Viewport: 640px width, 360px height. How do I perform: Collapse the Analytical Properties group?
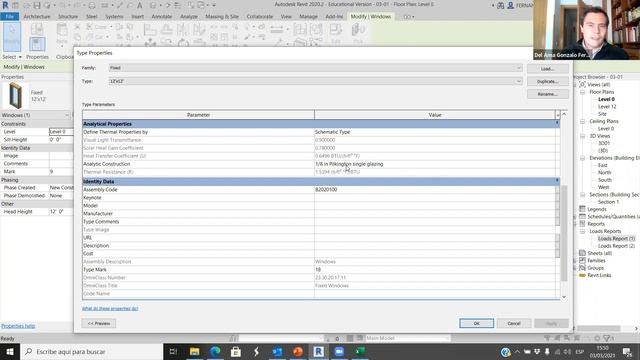557,123
